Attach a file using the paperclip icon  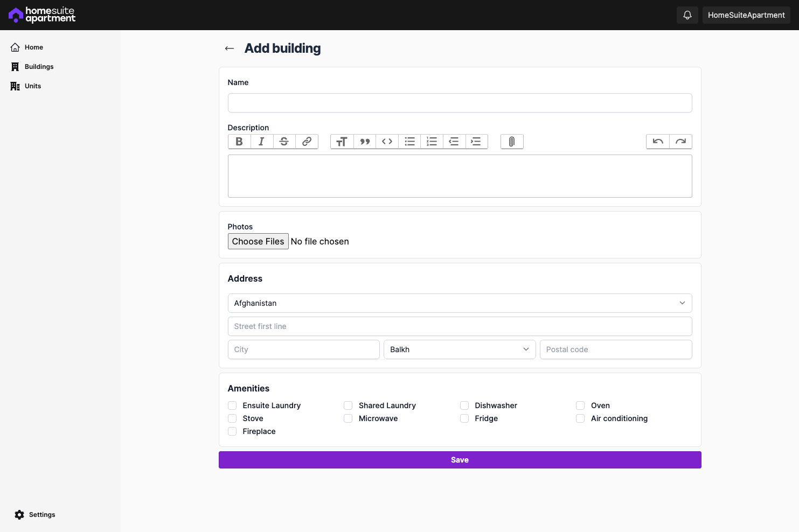click(511, 141)
